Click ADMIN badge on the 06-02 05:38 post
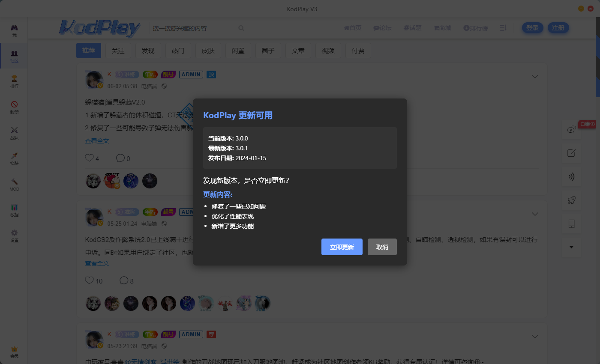The height and width of the screenshot is (364, 600). (x=191, y=75)
